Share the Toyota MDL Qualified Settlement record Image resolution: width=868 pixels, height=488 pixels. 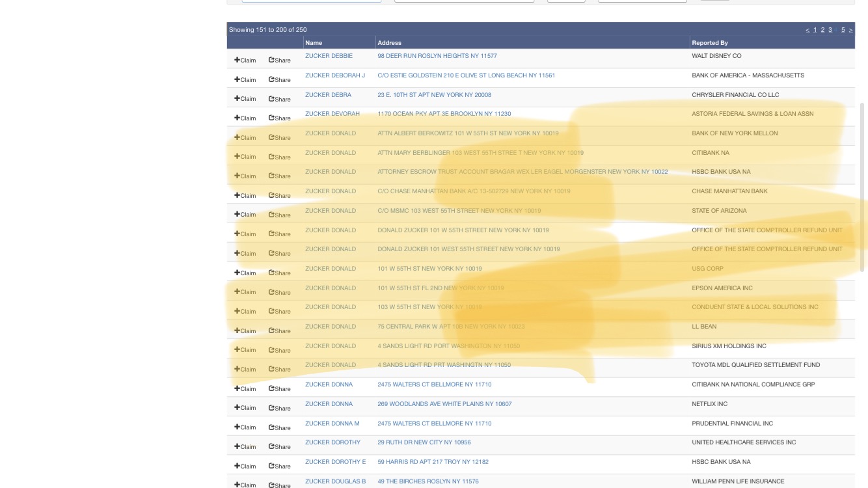280,369
